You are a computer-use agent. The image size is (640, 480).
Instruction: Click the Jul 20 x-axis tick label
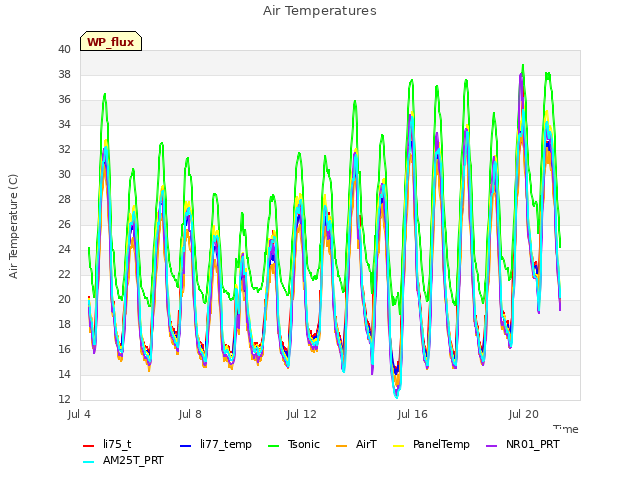coord(523,414)
